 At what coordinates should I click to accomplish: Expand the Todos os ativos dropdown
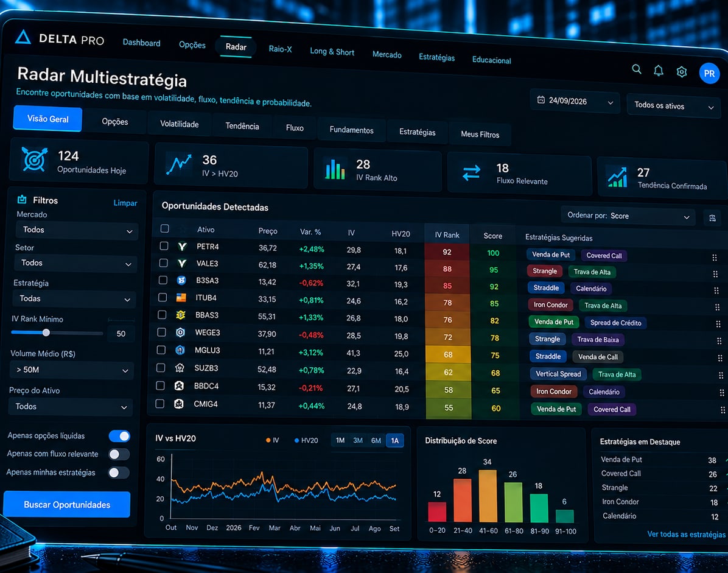[x=673, y=106]
